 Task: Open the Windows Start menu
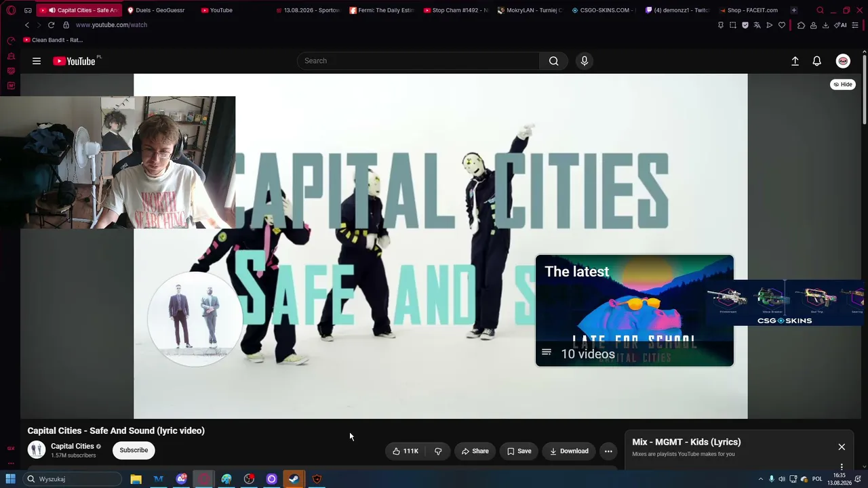pyautogui.click(x=10, y=479)
